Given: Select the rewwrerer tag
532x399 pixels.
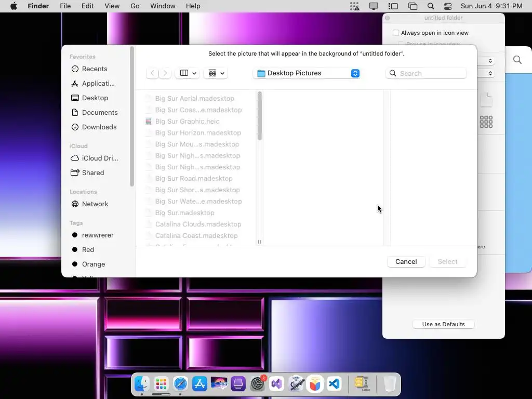Looking at the screenshot, I should tap(92, 235).
